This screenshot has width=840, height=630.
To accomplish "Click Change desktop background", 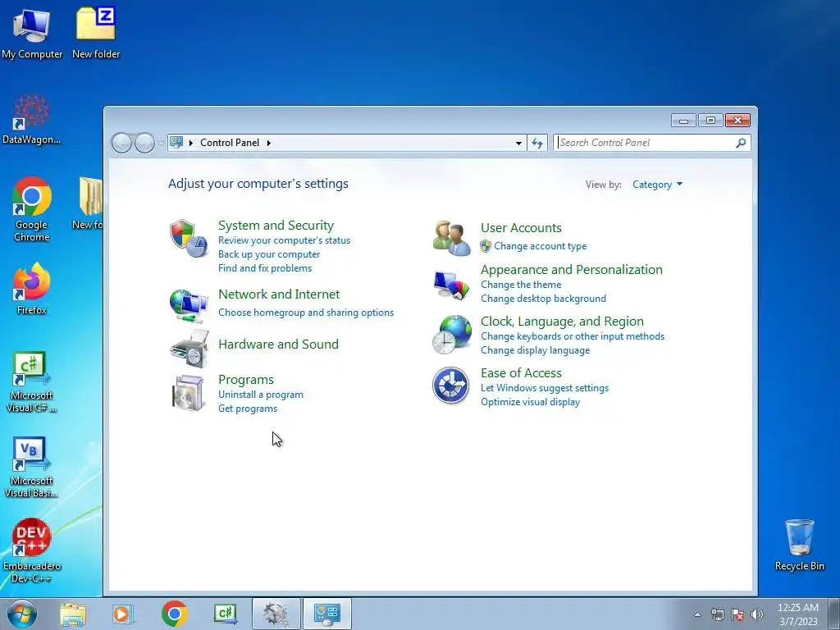I will point(543,299).
